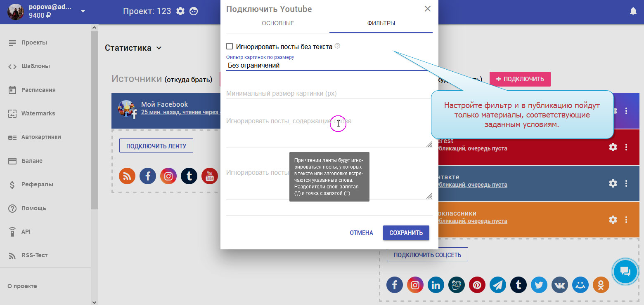Select the Instagram source icon

pyautogui.click(x=168, y=176)
